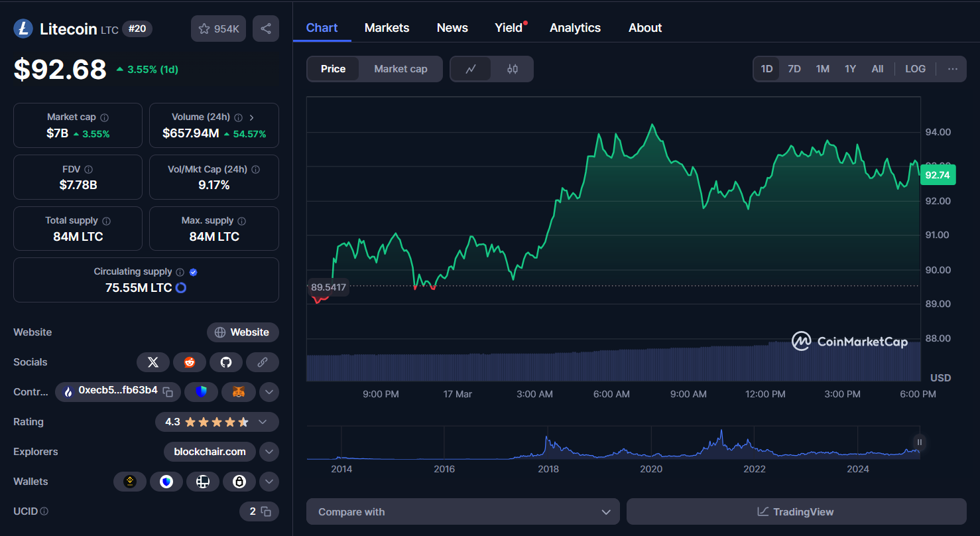Click the Binance wallet icon
The width and height of the screenshot is (980, 536).
[130, 481]
